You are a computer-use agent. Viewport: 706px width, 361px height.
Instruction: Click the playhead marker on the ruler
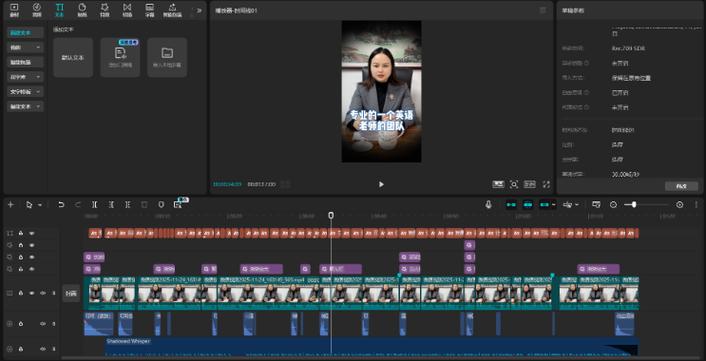(x=331, y=216)
